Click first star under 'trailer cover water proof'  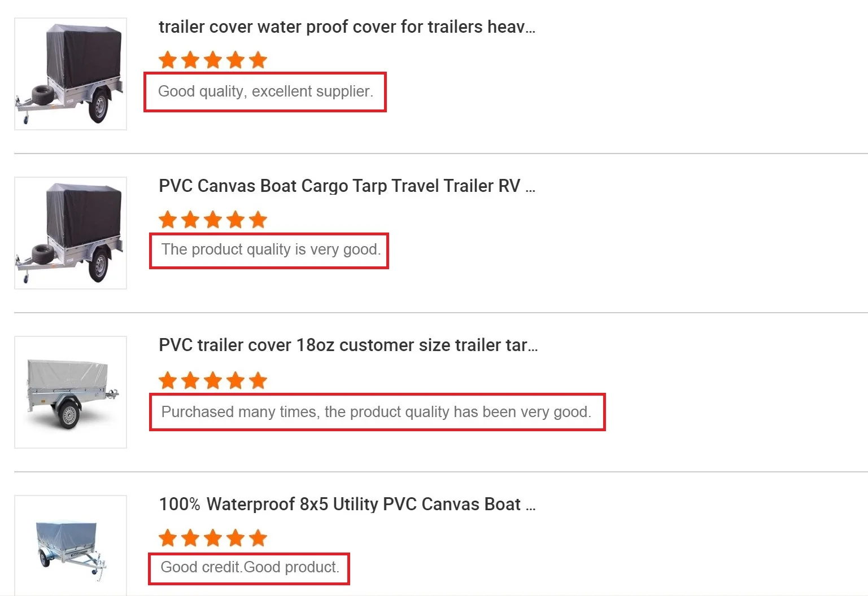tap(168, 60)
